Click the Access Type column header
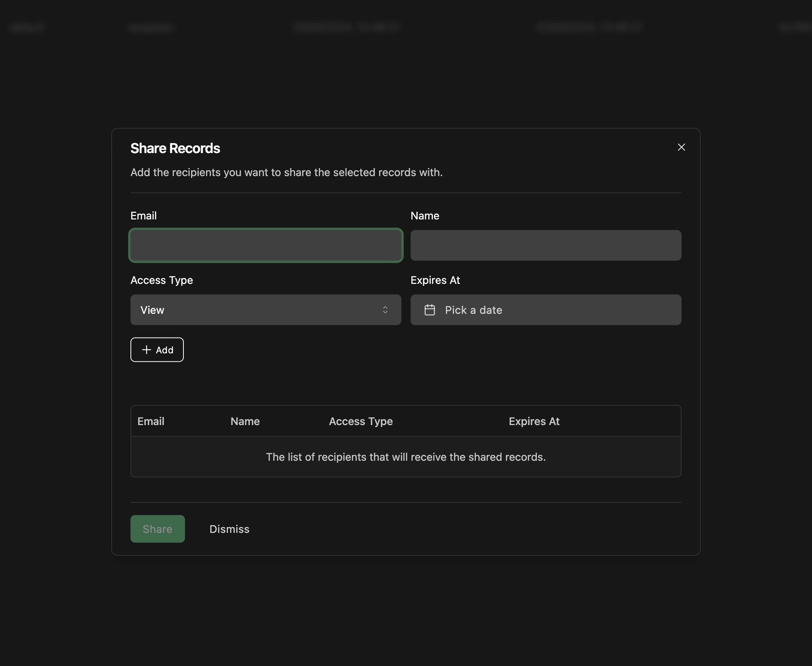 pyautogui.click(x=361, y=420)
